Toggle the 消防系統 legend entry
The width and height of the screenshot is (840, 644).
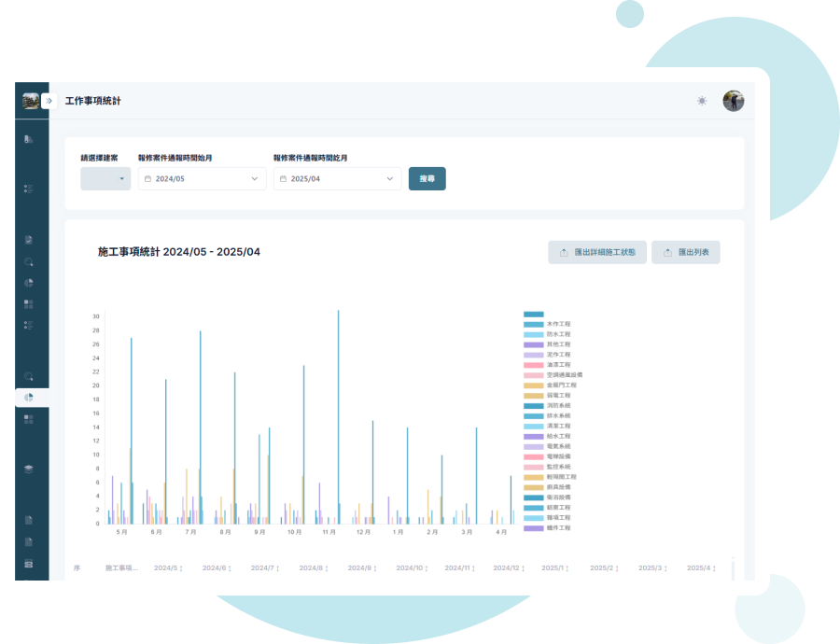(x=559, y=406)
